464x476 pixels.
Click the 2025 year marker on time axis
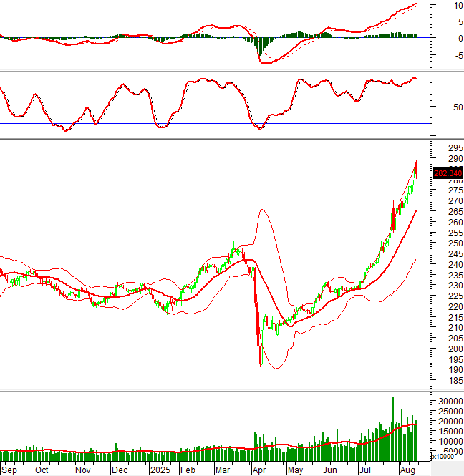pyautogui.click(x=159, y=470)
